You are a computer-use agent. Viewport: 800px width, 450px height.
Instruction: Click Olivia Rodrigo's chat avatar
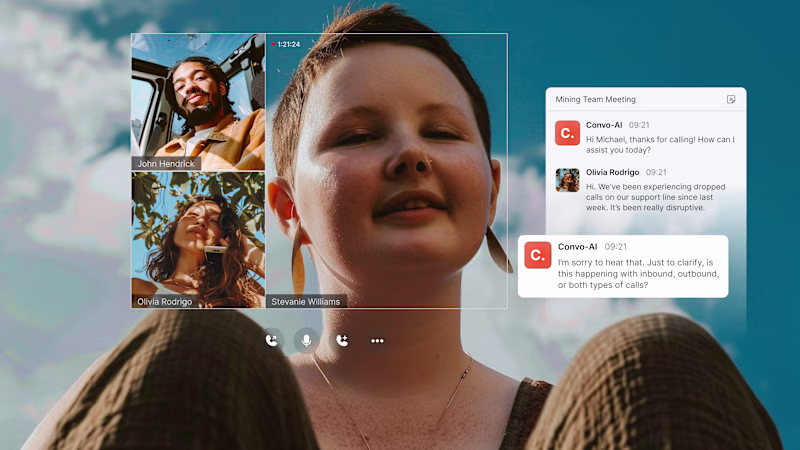[567, 180]
